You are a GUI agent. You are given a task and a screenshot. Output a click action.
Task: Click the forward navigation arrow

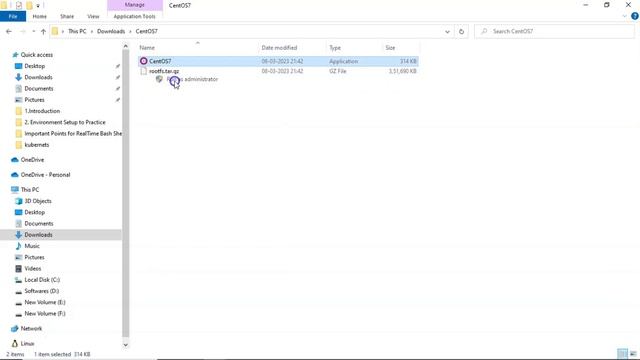click(x=22, y=31)
